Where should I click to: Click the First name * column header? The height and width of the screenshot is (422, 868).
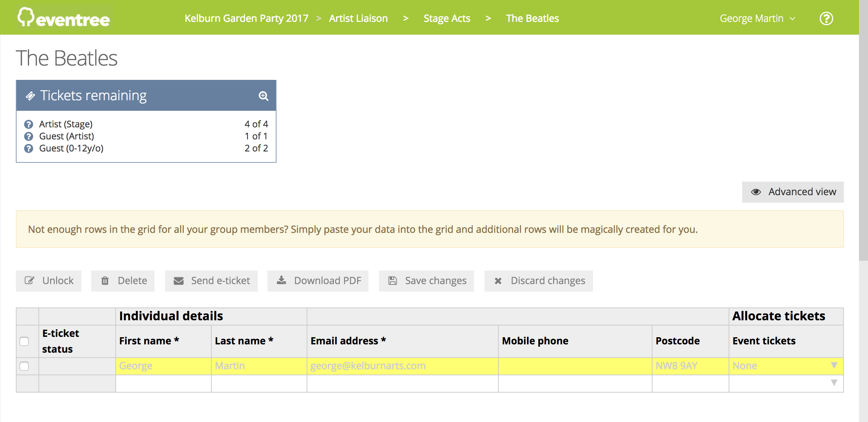[164, 341]
